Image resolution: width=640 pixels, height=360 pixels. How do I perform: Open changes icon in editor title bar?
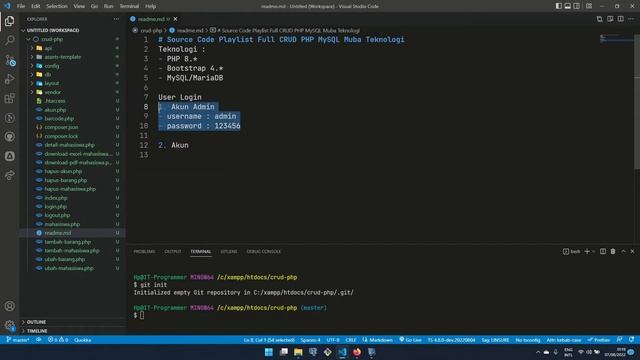pyautogui.click(x=600, y=19)
